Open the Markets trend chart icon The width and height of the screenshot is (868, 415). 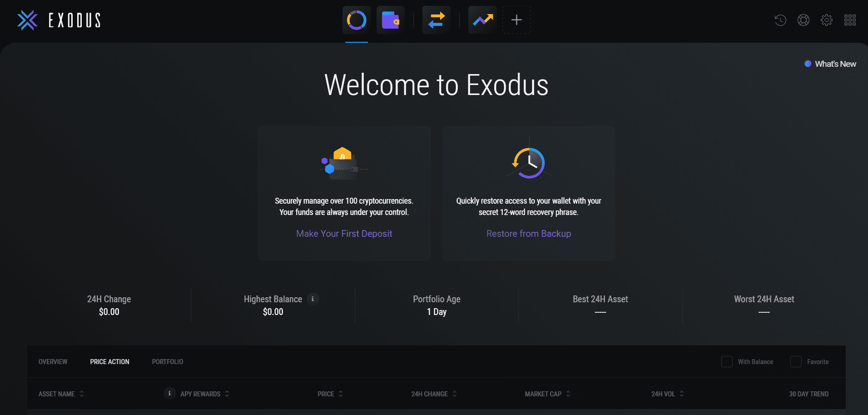[482, 20]
